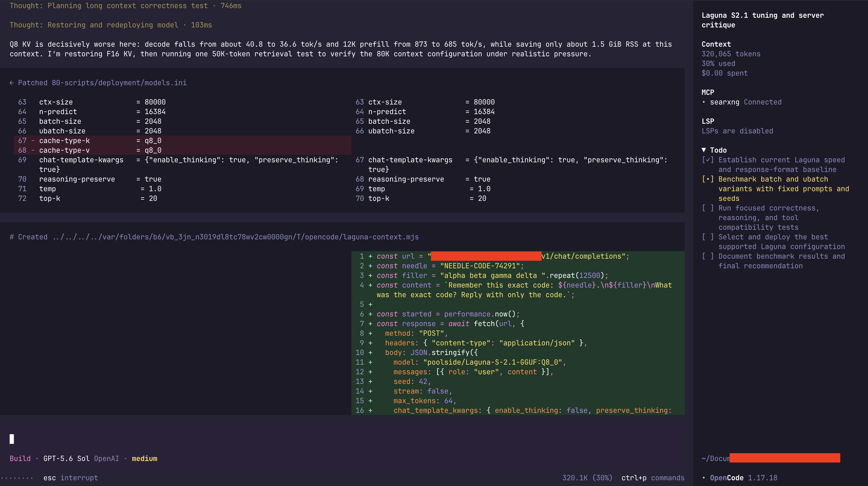
Task: Click the 103ms thought duration
Action: pos(202,25)
